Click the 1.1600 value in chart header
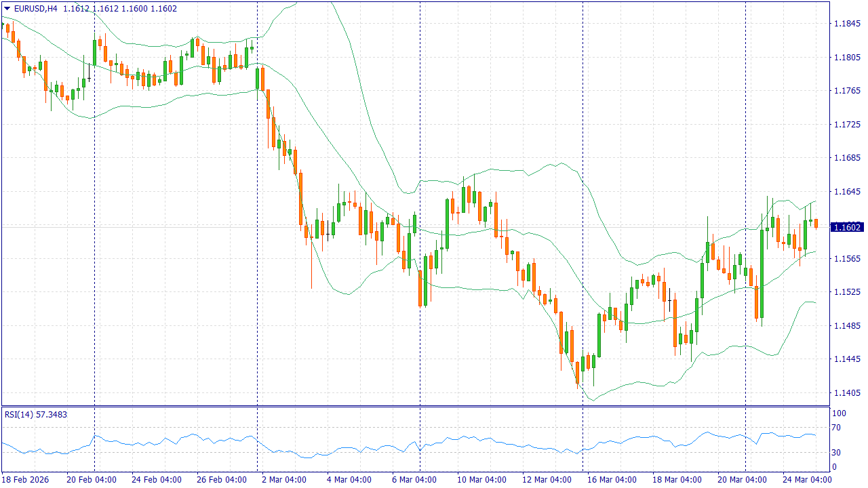Image resolution: width=868 pixels, height=488 pixels. click(134, 9)
